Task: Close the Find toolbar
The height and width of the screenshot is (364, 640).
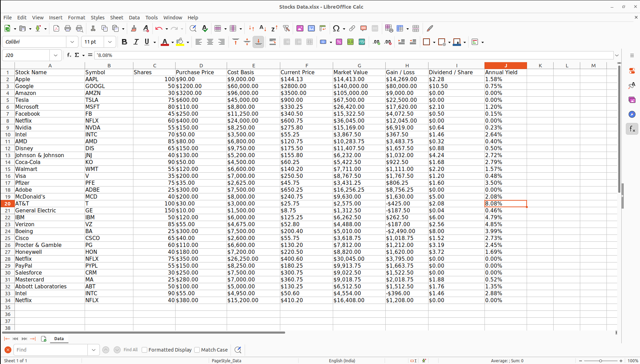Action: [8, 350]
